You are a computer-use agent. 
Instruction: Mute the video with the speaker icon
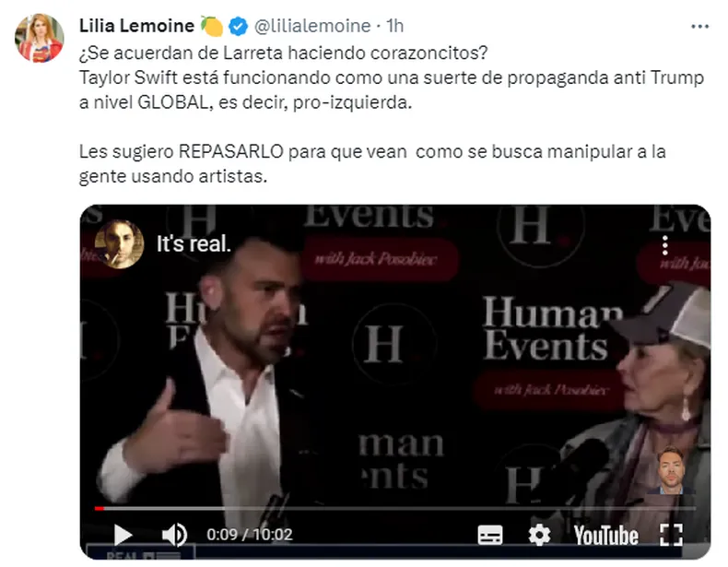[174, 535]
